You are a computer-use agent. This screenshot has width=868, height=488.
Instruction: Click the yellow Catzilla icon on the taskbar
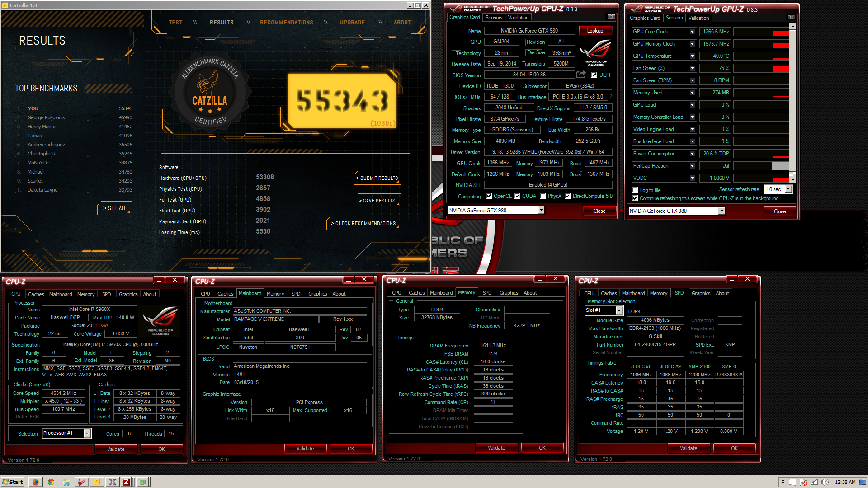point(97,482)
